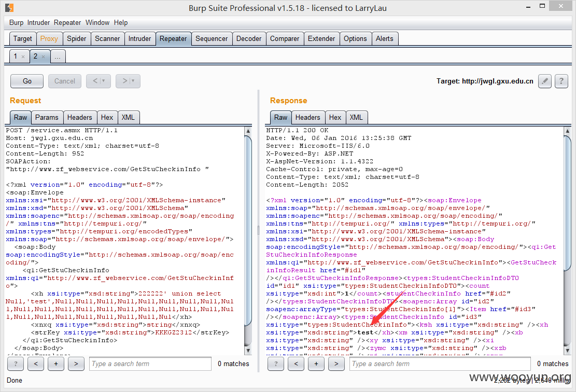Open the Response Hex tab
Screen dimensions: 576x392
(335, 118)
